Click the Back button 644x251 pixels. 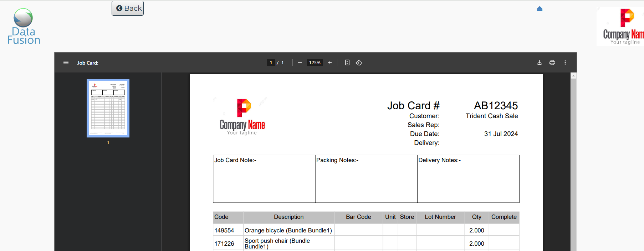click(128, 8)
